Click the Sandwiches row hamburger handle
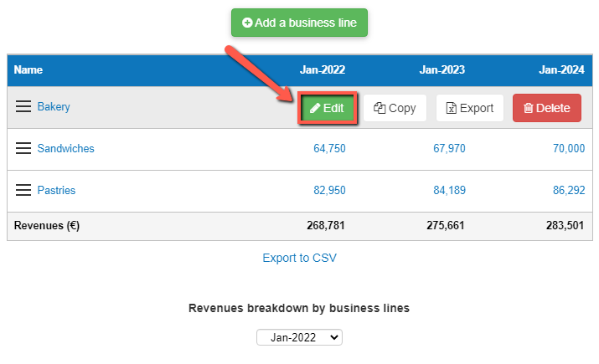Screen dimensions: 599x364 23,149
